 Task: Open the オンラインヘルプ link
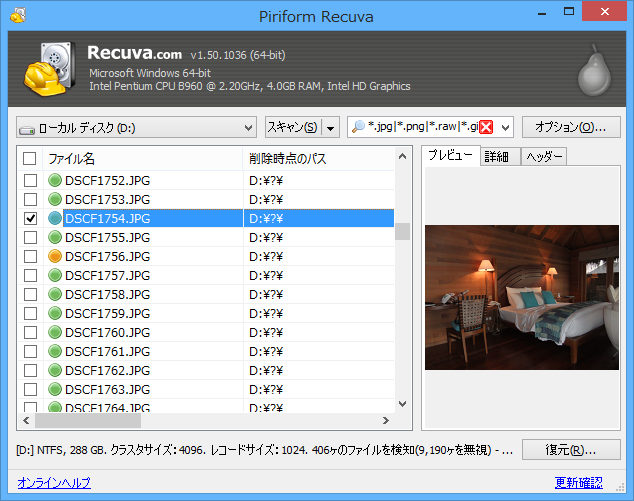pyautogui.click(x=54, y=483)
